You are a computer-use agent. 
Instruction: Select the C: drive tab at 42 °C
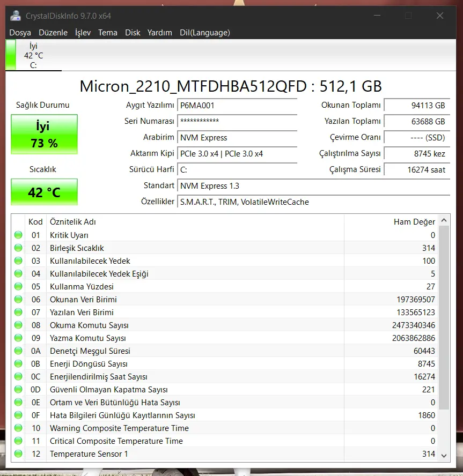33,56
